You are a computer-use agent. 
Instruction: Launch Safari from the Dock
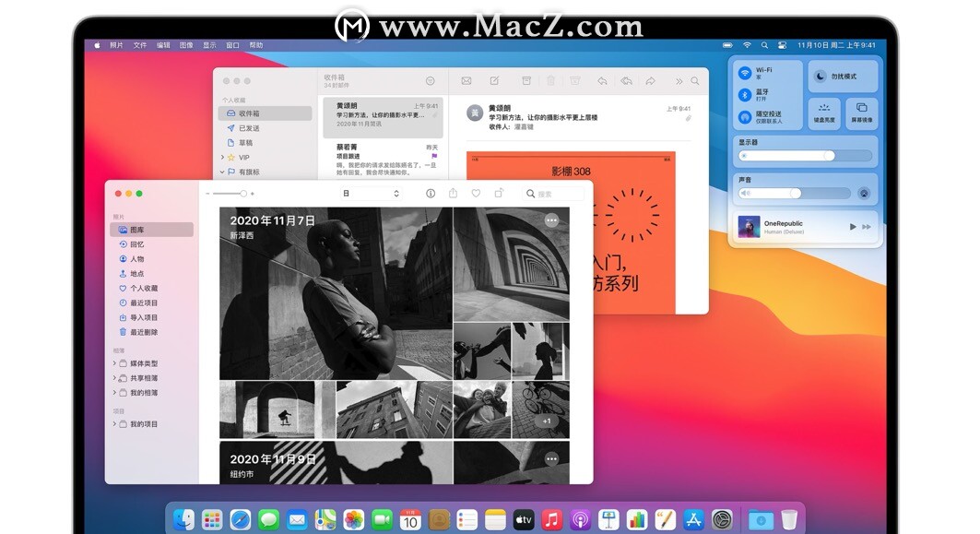(240, 519)
